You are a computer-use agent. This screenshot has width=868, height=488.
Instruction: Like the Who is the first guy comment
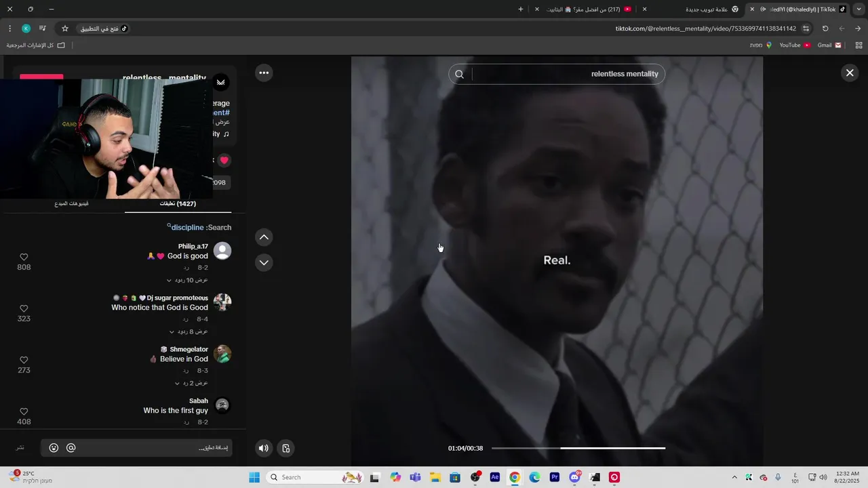coord(24,411)
